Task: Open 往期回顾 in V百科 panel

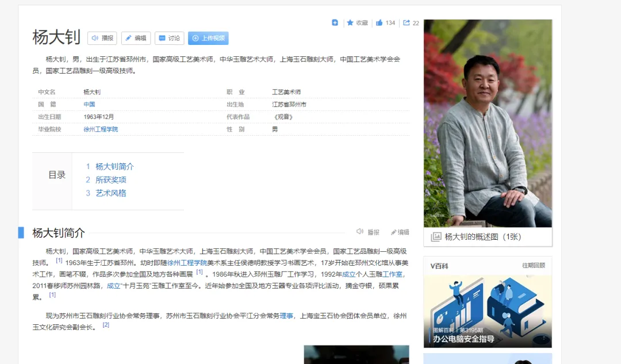Action: pyautogui.click(x=534, y=265)
